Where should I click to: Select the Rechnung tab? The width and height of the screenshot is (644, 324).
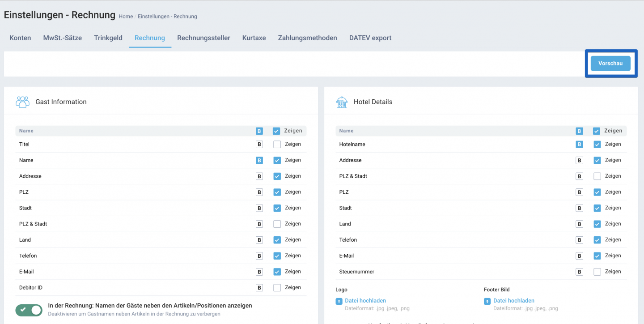(x=150, y=38)
